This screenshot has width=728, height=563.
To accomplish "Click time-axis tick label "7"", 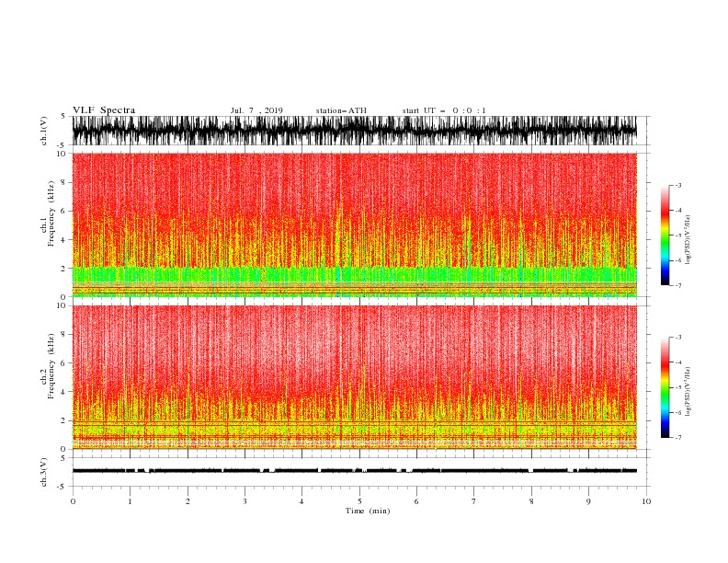I will click(474, 501).
